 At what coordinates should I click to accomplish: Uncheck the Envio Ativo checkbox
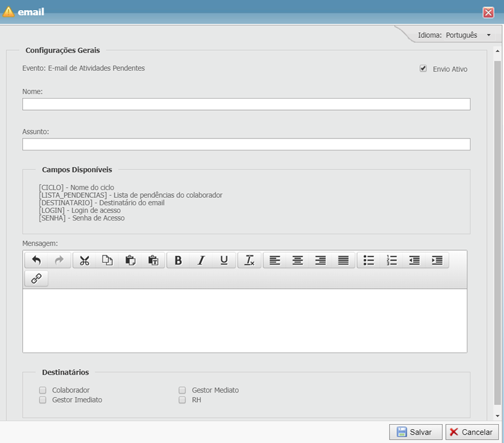(x=423, y=68)
